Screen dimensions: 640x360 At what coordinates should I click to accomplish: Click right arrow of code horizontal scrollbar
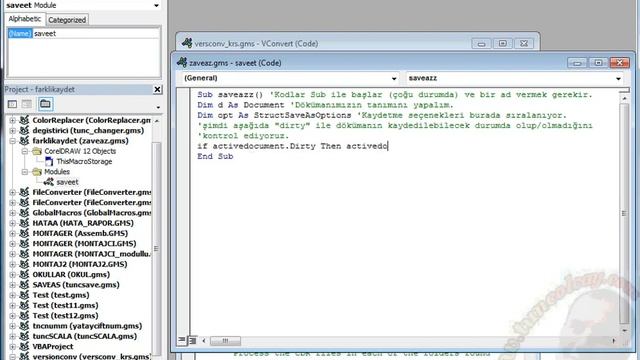(x=613, y=340)
